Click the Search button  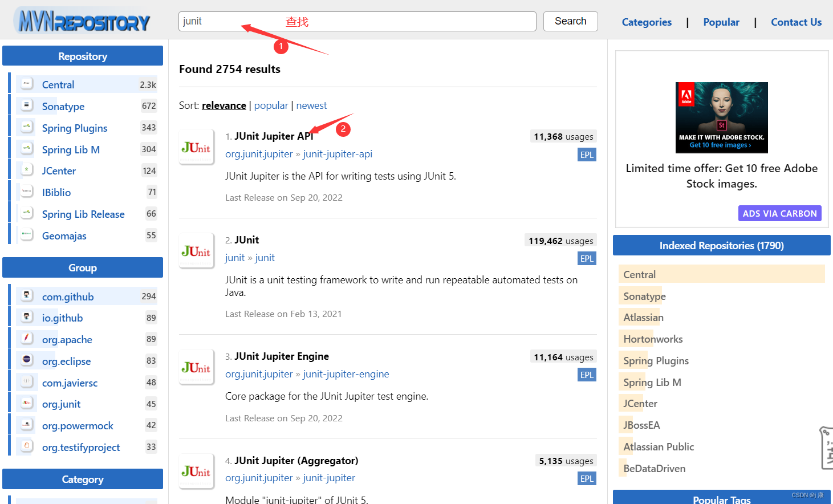pyautogui.click(x=570, y=21)
